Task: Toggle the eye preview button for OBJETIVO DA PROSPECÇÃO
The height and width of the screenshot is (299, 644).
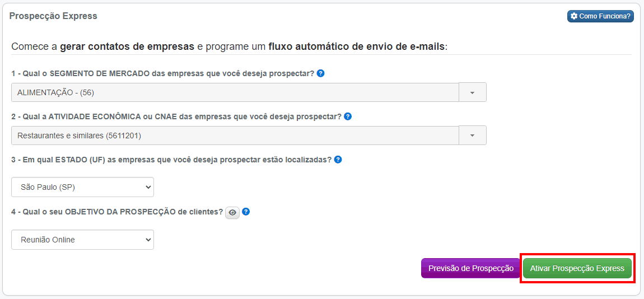Action: tap(232, 213)
